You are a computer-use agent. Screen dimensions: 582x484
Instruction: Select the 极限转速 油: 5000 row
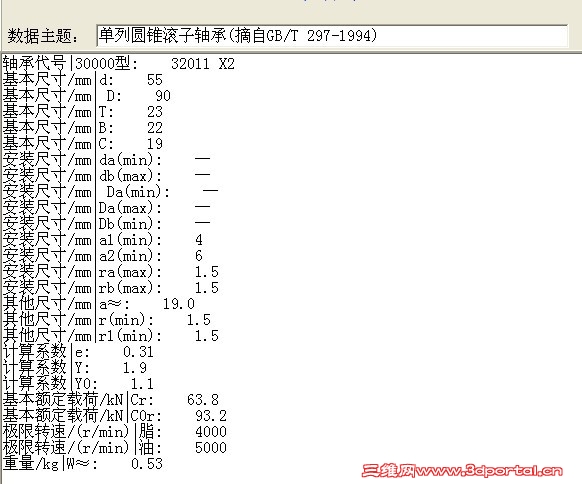coord(115,447)
